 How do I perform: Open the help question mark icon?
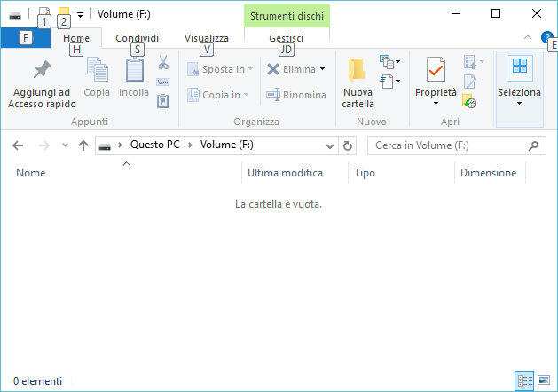click(x=546, y=37)
